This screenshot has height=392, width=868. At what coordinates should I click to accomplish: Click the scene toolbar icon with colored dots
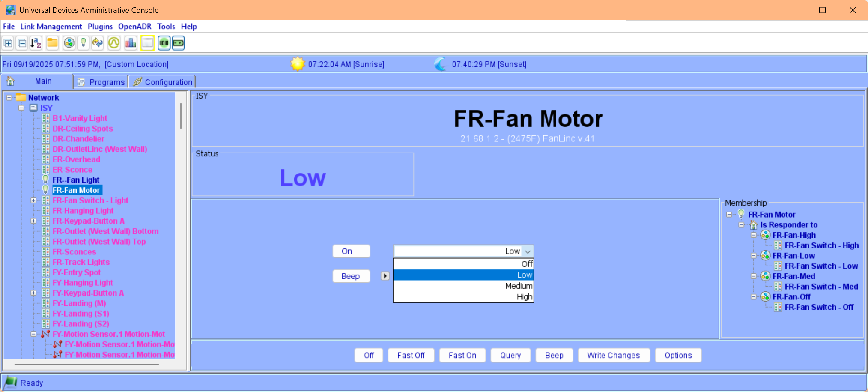[69, 43]
